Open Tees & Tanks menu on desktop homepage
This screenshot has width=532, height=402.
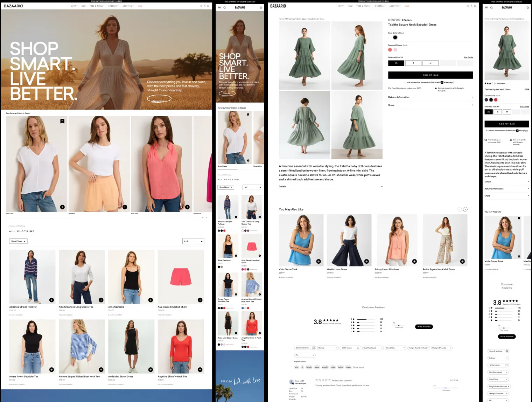(97, 6)
